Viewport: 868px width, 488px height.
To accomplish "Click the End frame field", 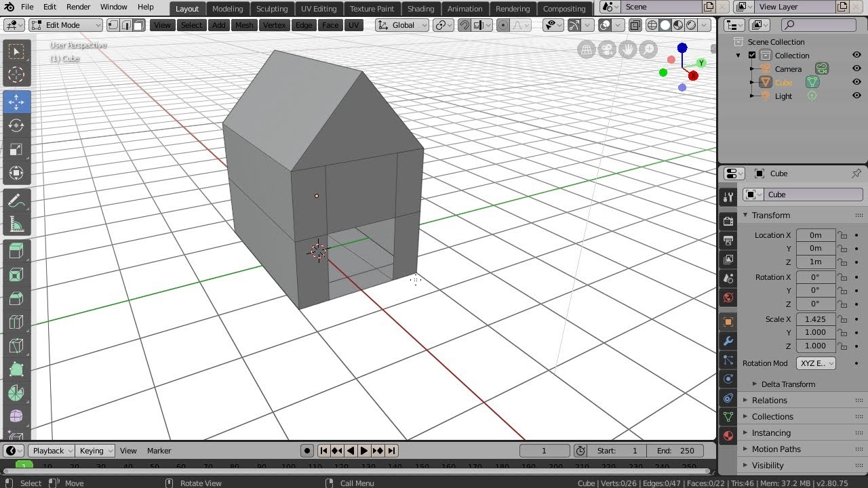I will point(675,451).
